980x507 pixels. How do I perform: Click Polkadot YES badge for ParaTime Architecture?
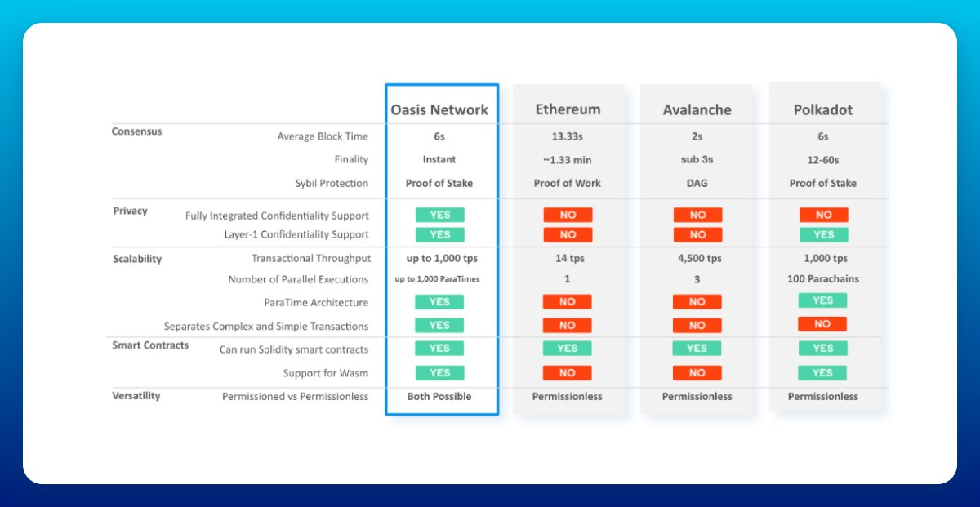coord(822,300)
